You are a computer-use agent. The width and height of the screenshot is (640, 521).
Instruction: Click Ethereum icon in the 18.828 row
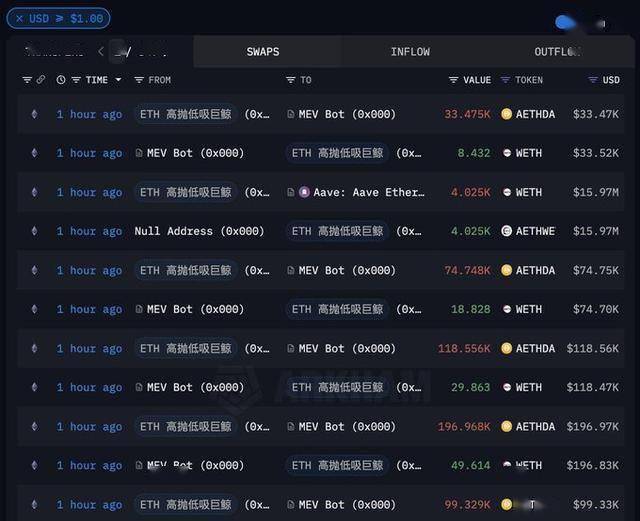35,309
